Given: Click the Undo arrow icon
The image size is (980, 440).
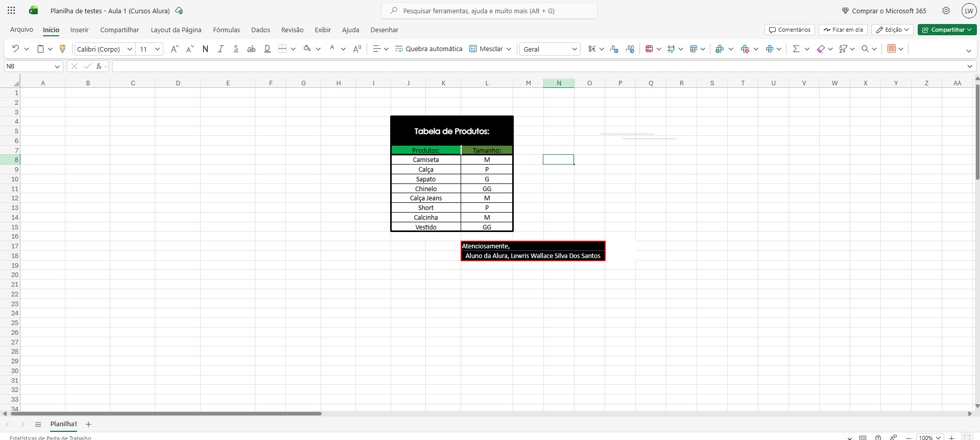Looking at the screenshot, I should click(15, 49).
